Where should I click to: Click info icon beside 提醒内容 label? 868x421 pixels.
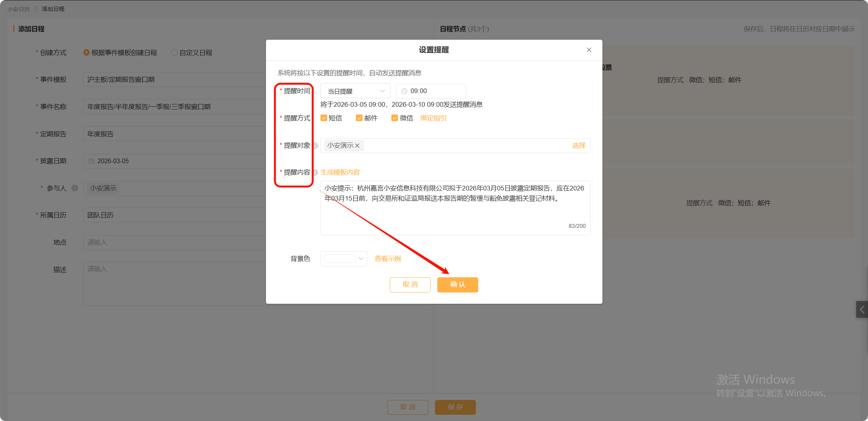pos(315,173)
